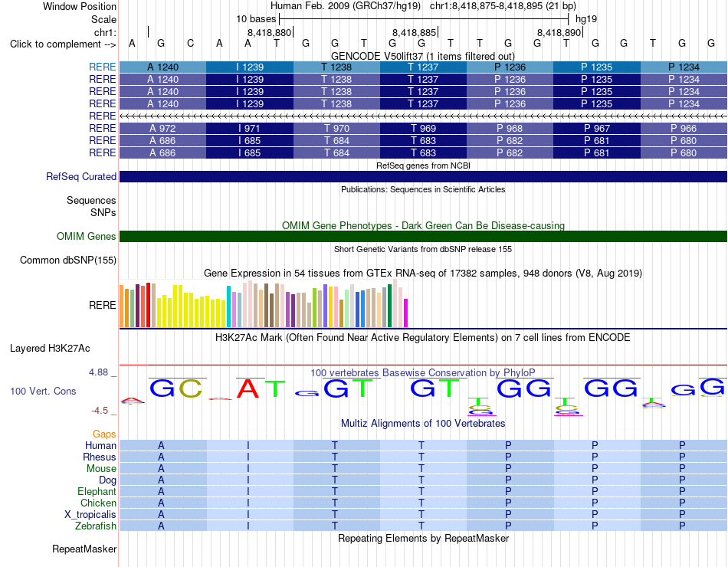Image resolution: width=728 pixels, height=567 pixels.
Task: Click the olive 'C' conservation logo letter
Action: click(x=190, y=388)
